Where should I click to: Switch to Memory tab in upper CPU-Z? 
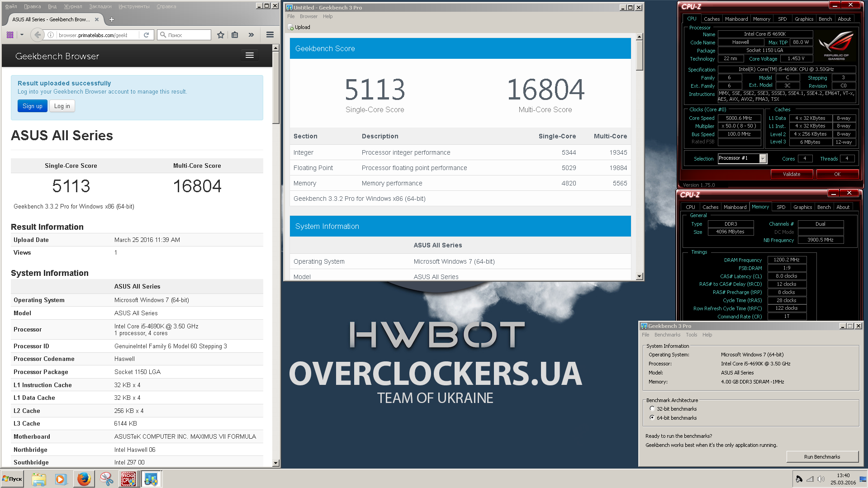[x=762, y=19]
